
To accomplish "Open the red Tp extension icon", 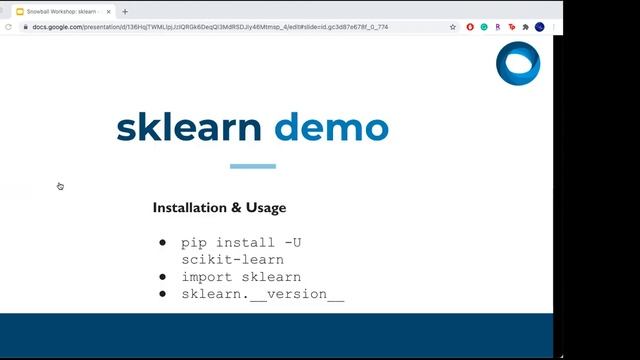I will tap(511, 27).
